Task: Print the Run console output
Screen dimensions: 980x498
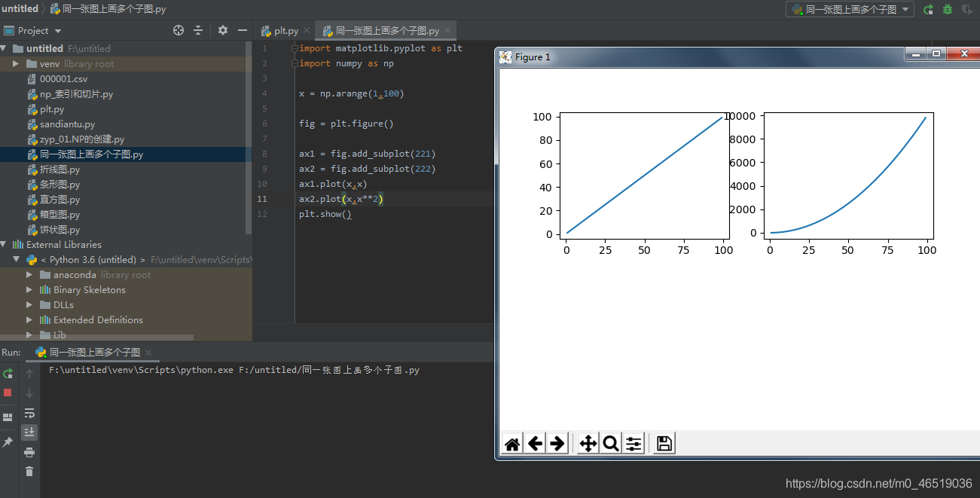Action: click(29, 452)
